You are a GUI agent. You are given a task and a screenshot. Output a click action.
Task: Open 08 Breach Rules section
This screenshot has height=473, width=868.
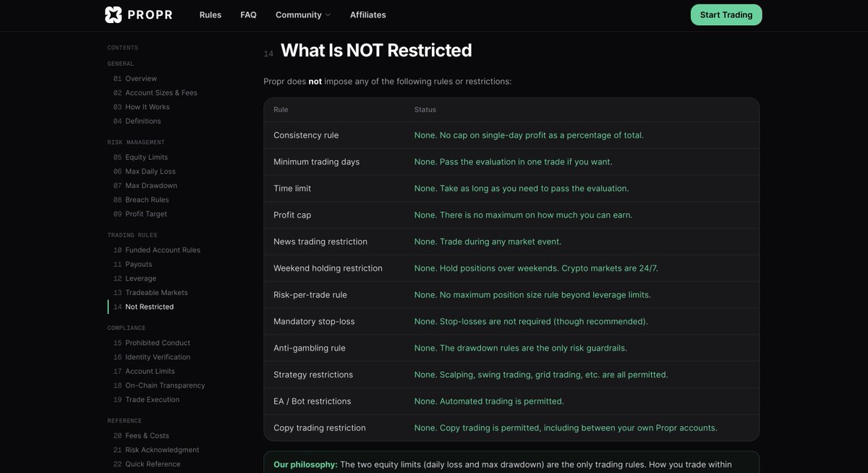[x=141, y=200]
